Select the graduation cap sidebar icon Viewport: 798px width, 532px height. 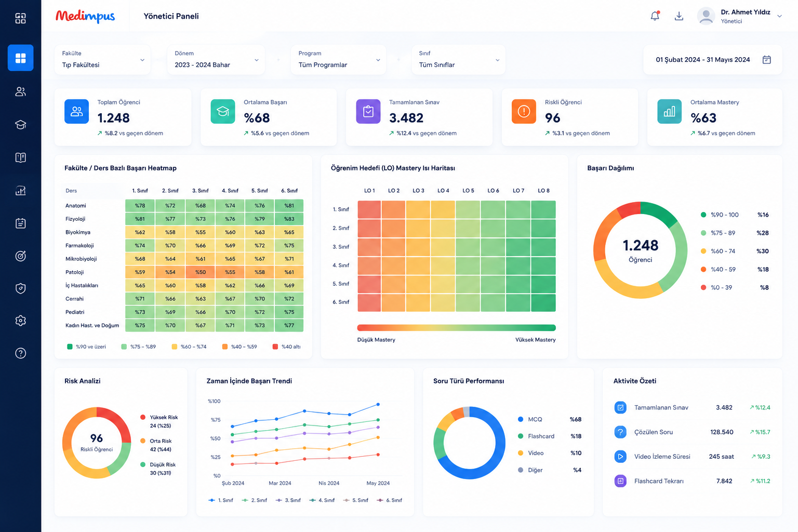tap(20, 125)
